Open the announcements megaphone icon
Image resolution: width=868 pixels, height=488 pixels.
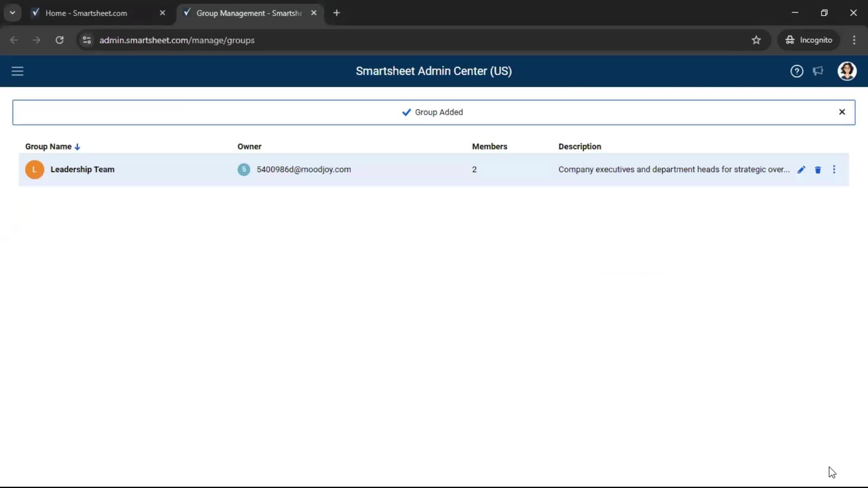click(818, 71)
